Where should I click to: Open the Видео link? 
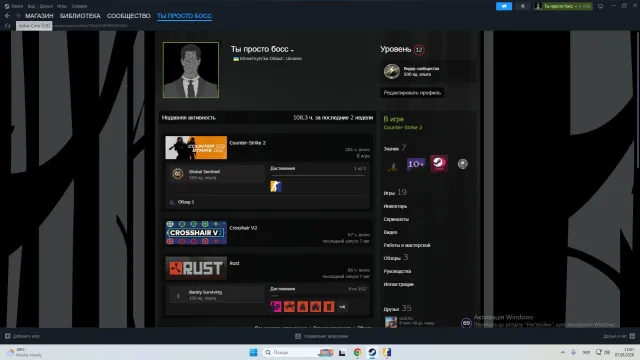click(x=391, y=232)
